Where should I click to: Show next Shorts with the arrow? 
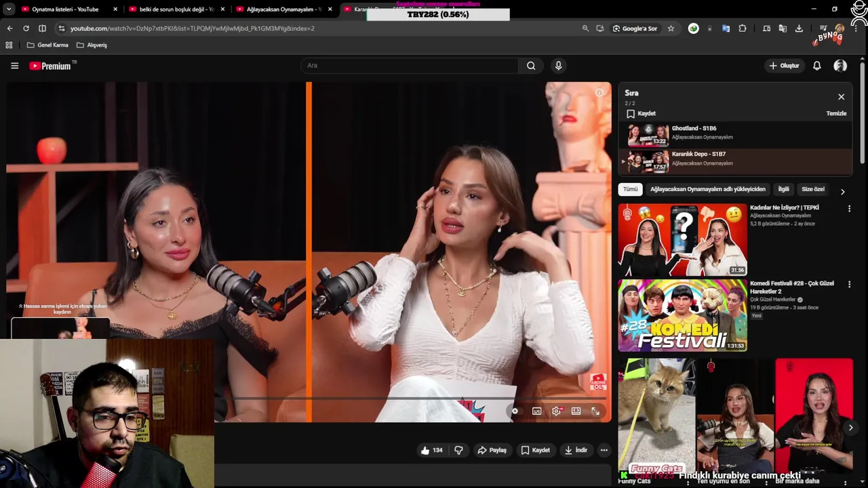click(x=850, y=428)
